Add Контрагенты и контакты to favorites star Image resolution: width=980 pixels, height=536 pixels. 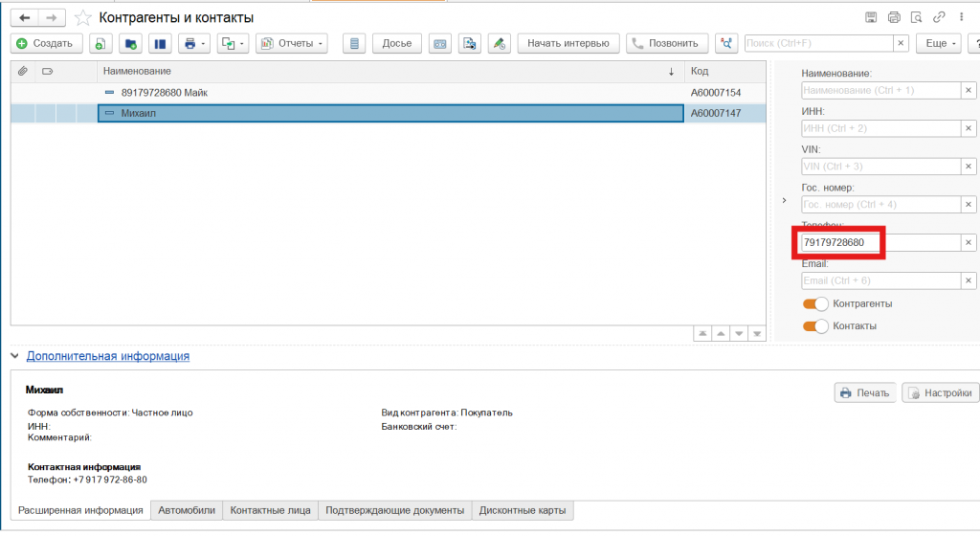pos(83,17)
